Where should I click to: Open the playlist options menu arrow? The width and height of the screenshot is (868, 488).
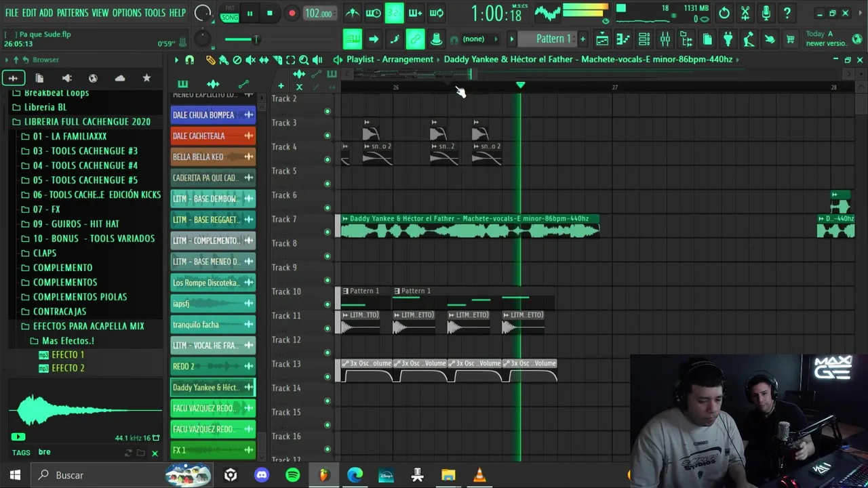[x=176, y=60]
